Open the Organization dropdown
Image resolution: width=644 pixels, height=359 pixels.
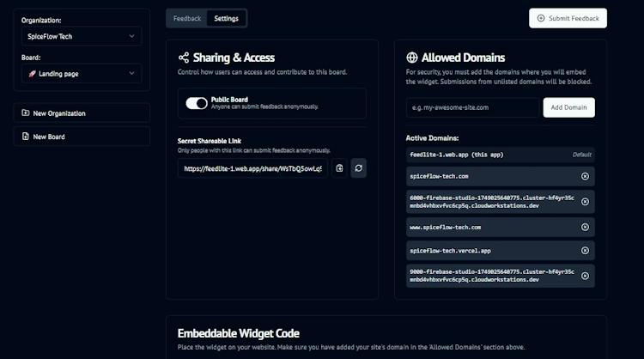pyautogui.click(x=82, y=37)
